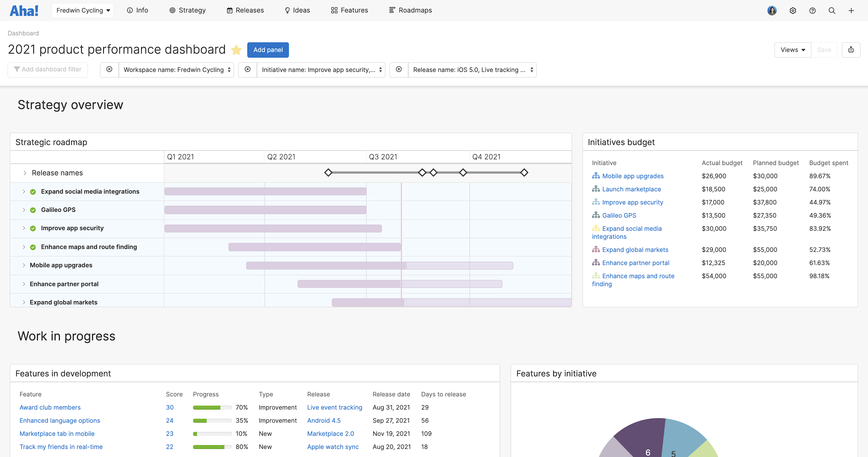The width and height of the screenshot is (868, 457).
Task: Expand the Release names row
Action: (24, 173)
